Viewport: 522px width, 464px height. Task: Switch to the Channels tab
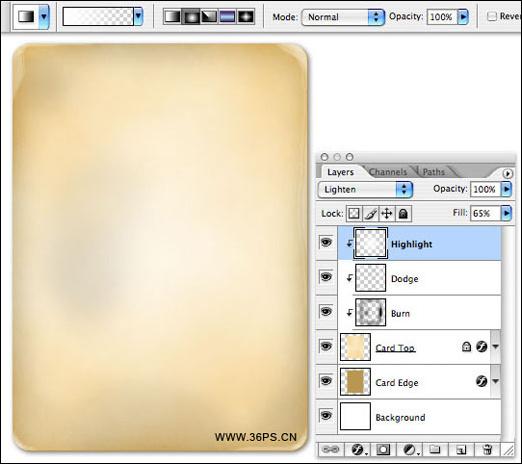click(x=388, y=172)
